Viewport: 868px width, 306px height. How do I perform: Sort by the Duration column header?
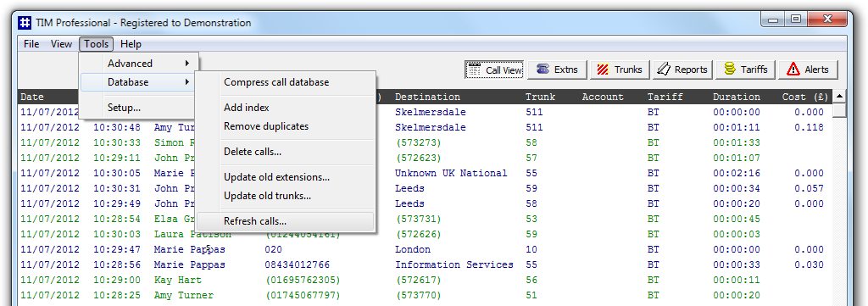(x=737, y=97)
